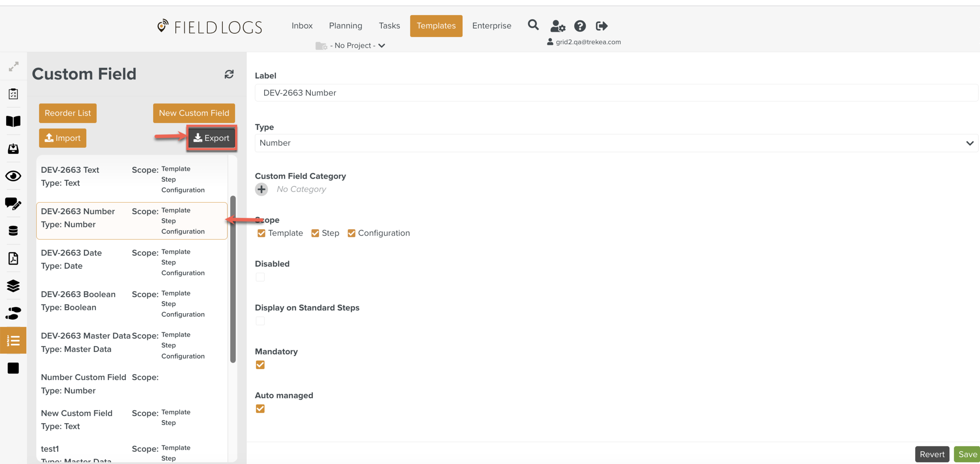Open user settings gear icon
Image resolution: width=980 pixels, height=464 pixels.
click(x=557, y=26)
